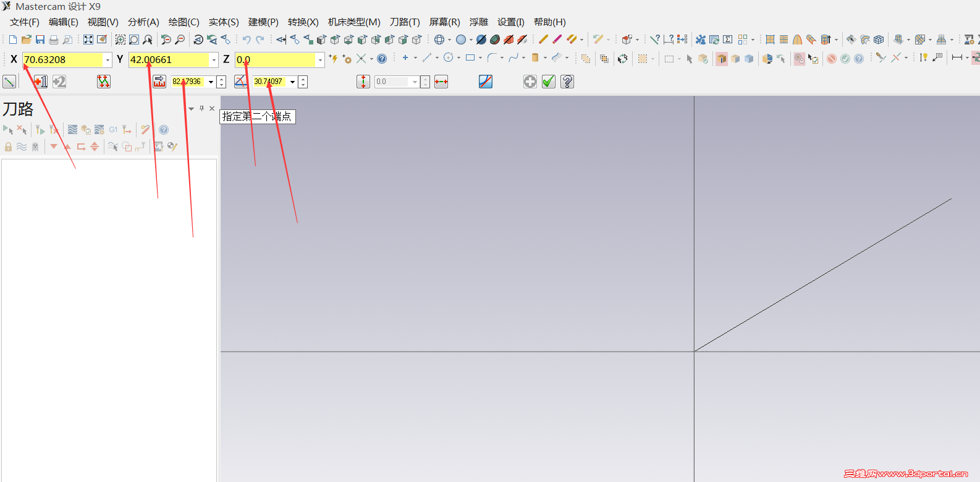Open the 实体(S) menu
The width and height of the screenshot is (980, 482).
tap(224, 22)
